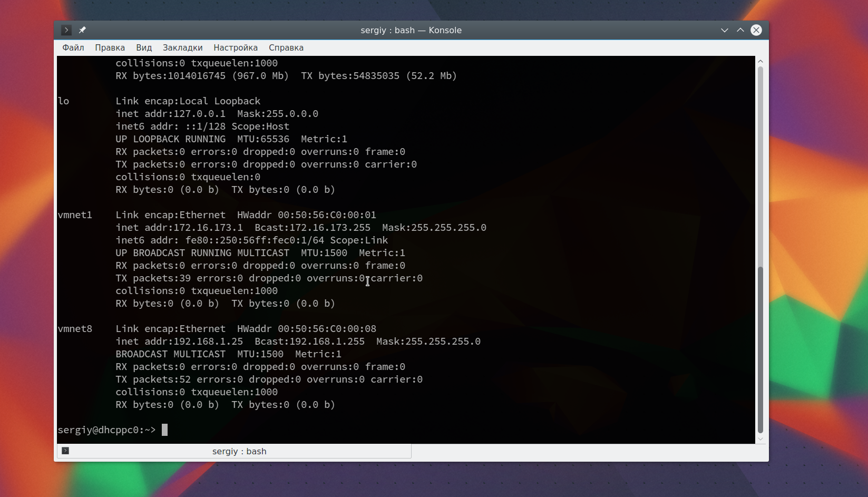
Task: Click the scrollbar track above the handle
Action: click(760, 166)
